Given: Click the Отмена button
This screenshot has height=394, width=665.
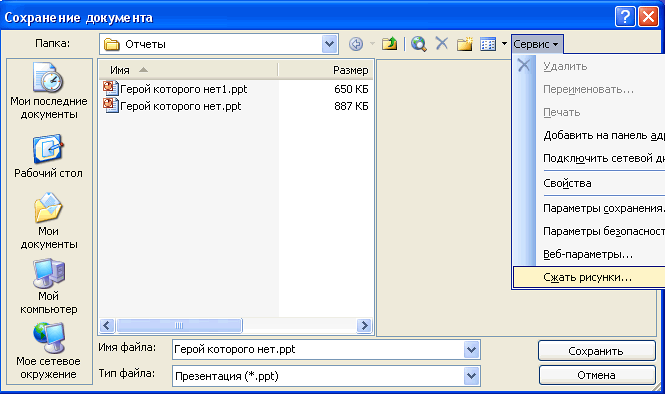Looking at the screenshot, I should pos(596,375).
